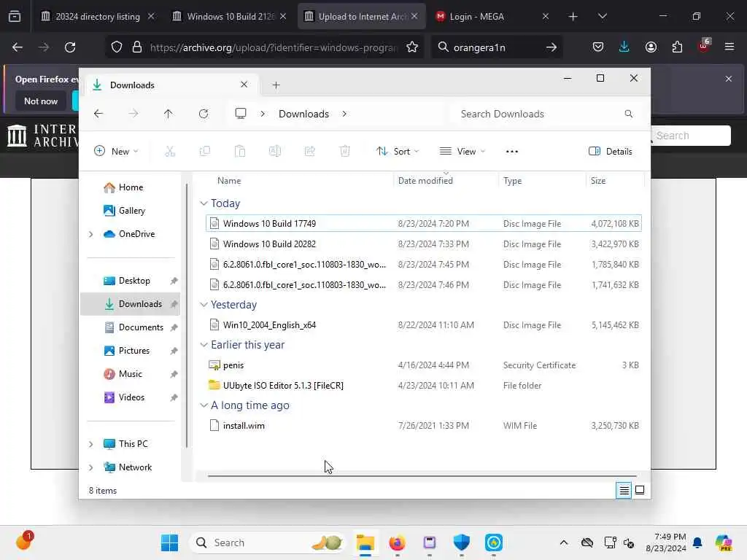Image resolution: width=747 pixels, height=560 pixels.
Task: Expand the Network tree node
Action: 91,467
